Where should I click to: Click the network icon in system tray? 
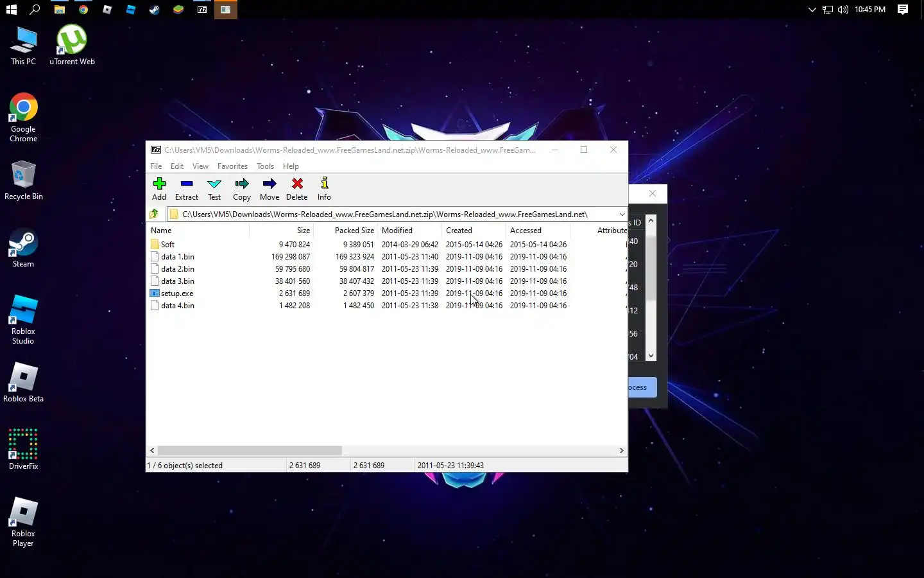click(828, 10)
